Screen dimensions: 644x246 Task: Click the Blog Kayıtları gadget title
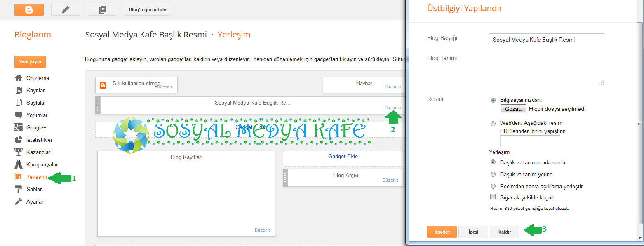point(186,157)
